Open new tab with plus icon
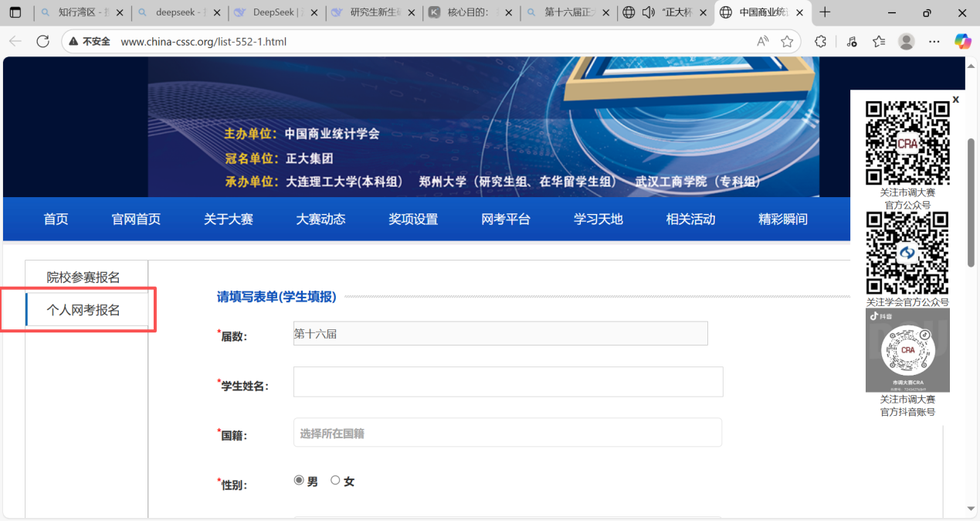 click(x=825, y=12)
